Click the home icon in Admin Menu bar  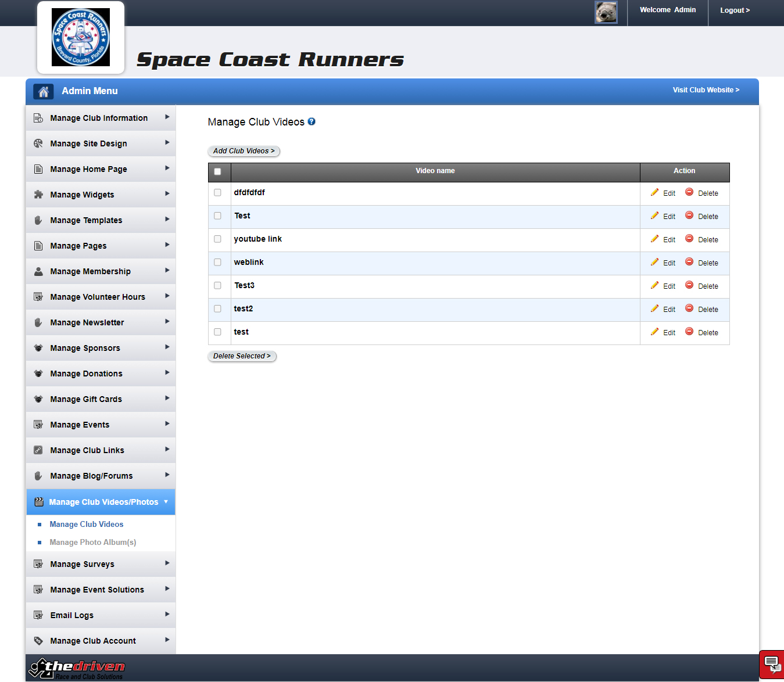tap(43, 91)
